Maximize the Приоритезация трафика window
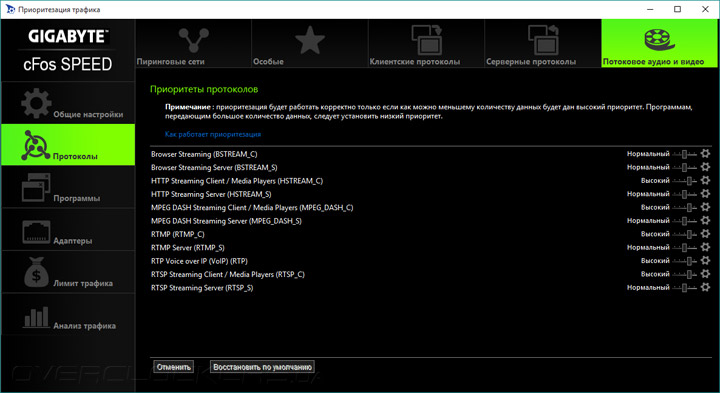Image resolution: width=720 pixels, height=393 pixels. pos(677,9)
